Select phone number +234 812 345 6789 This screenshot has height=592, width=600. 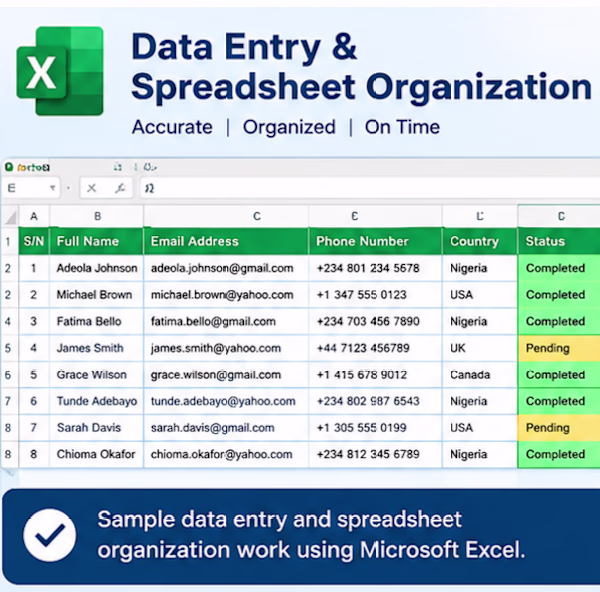(x=368, y=454)
